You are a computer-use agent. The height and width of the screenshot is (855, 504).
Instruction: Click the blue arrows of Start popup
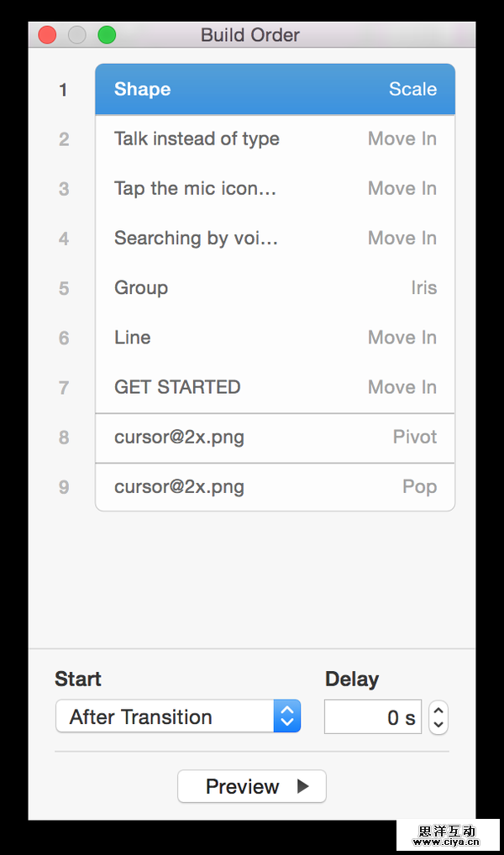tap(287, 717)
